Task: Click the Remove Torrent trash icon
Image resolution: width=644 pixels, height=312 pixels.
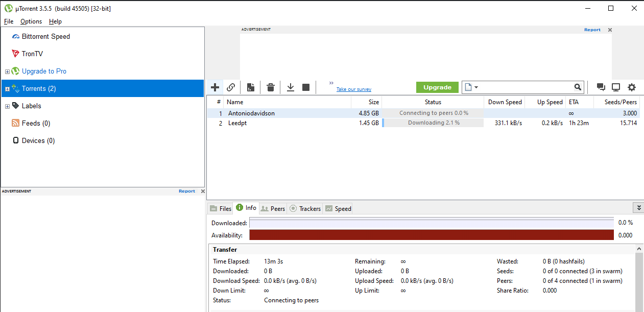Action: (x=271, y=87)
